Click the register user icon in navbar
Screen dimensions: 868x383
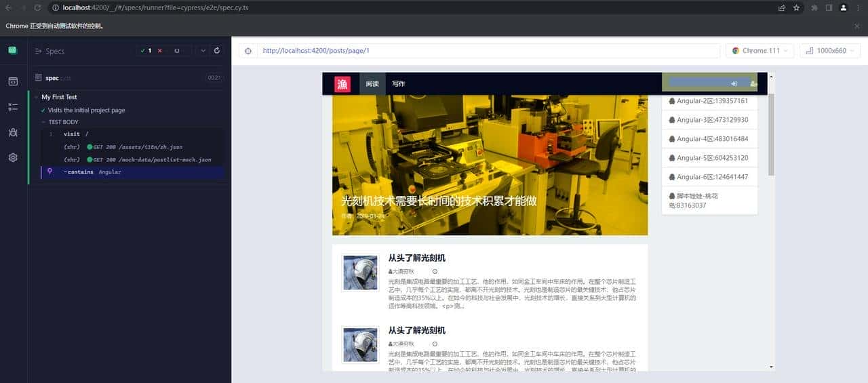pos(753,83)
